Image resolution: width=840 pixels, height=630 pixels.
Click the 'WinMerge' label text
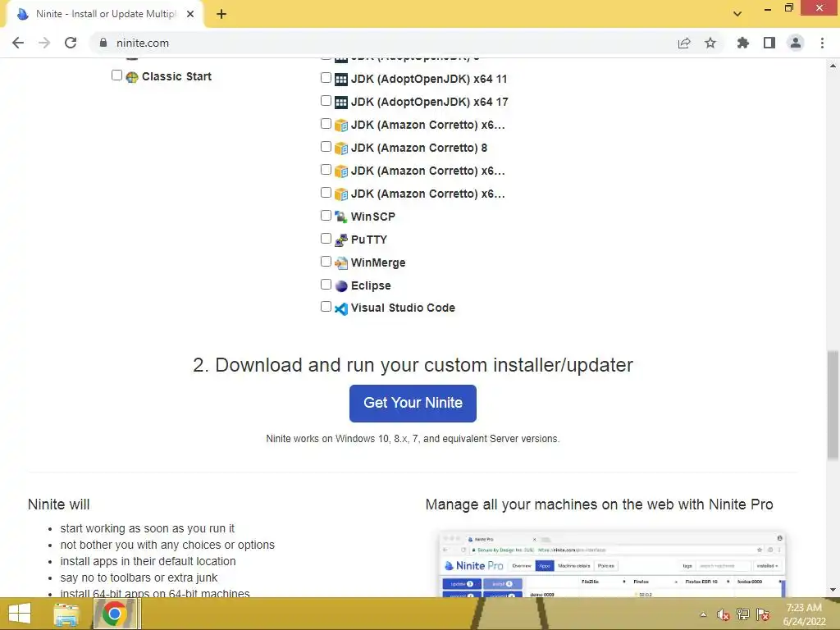coord(378,263)
